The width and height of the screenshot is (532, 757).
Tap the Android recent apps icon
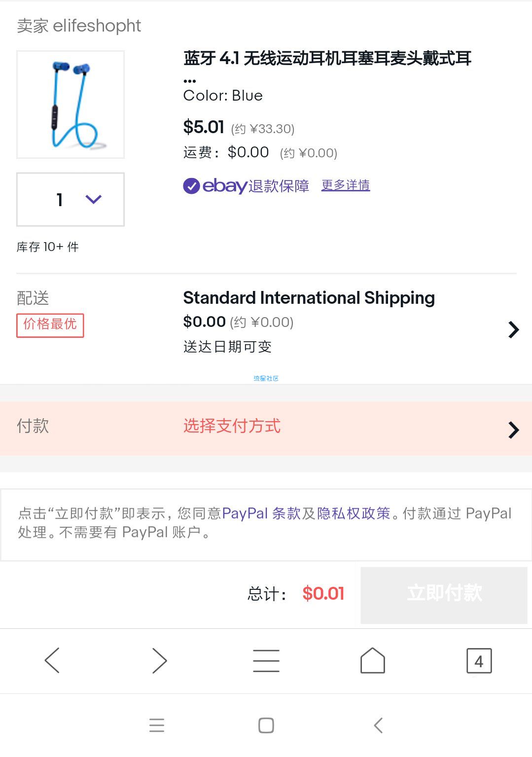click(157, 725)
